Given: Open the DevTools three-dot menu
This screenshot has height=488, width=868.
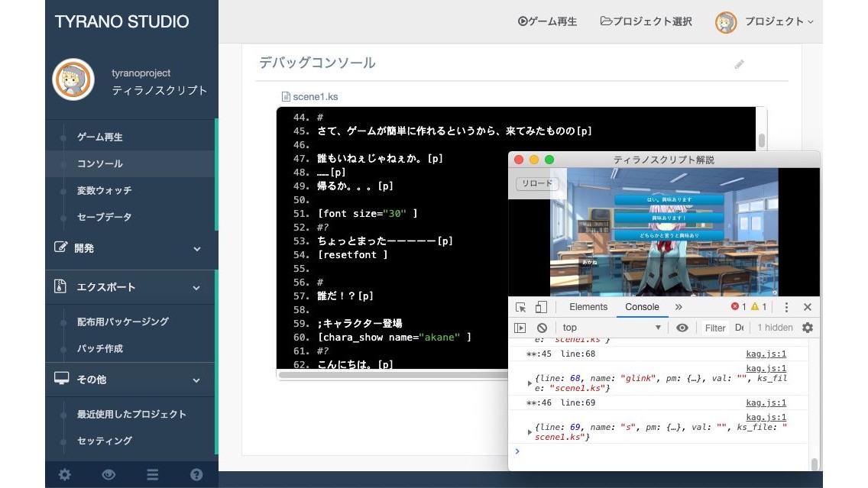Looking at the screenshot, I should click(x=786, y=307).
